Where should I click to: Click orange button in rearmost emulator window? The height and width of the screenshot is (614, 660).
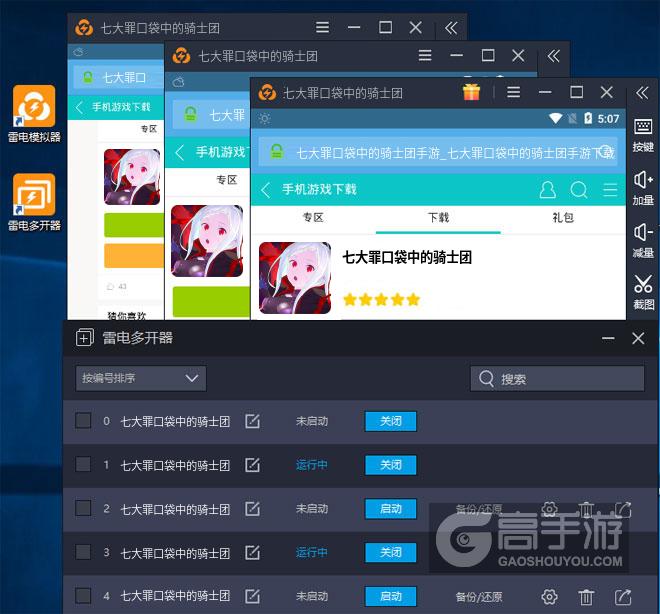click(134, 255)
